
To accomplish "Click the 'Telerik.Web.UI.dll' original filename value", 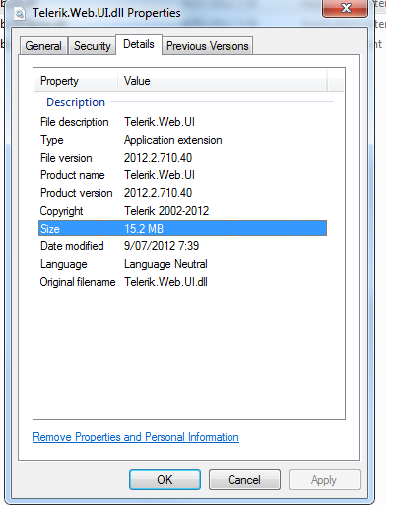I will [x=165, y=282].
